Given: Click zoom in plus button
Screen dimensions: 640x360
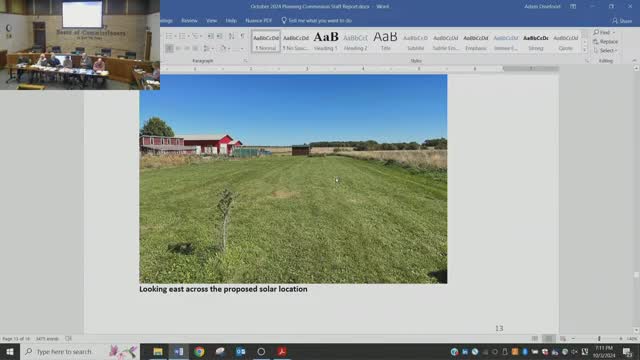Looking at the screenshot, I should (x=621, y=338).
